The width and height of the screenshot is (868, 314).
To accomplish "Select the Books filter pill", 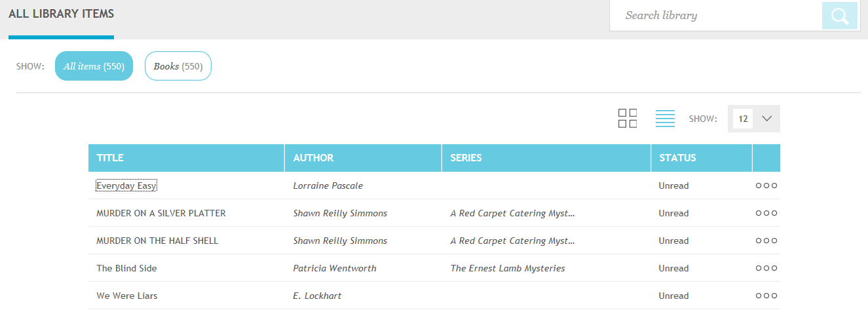I will click(178, 66).
